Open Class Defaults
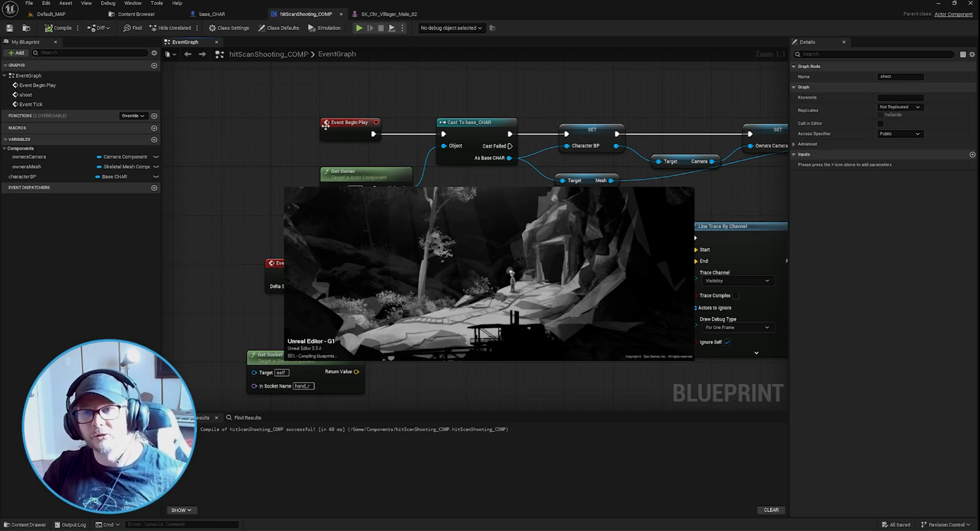980x531 pixels. (x=278, y=28)
